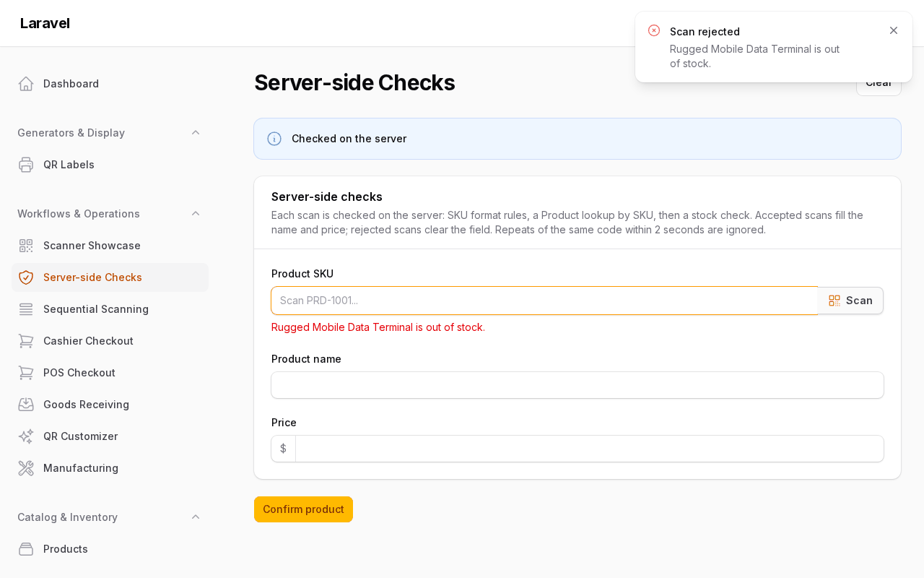Open the Dashboard page
This screenshot has width=924, height=578.
[x=110, y=84]
